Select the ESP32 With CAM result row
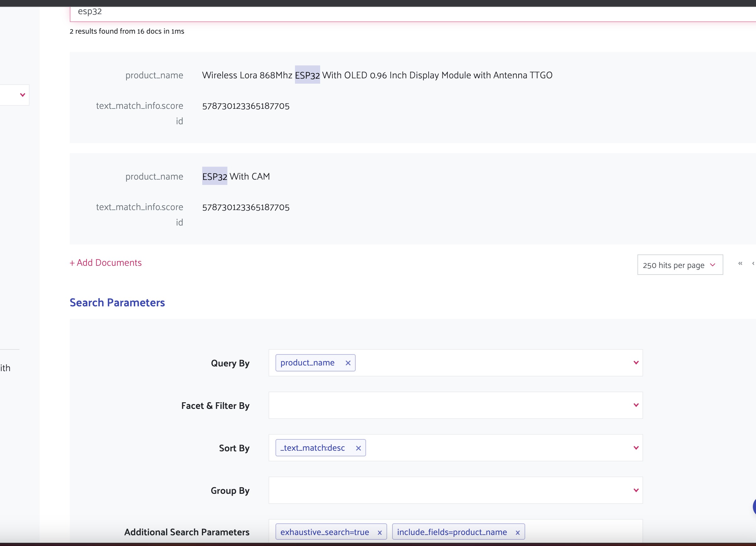 tap(236, 176)
